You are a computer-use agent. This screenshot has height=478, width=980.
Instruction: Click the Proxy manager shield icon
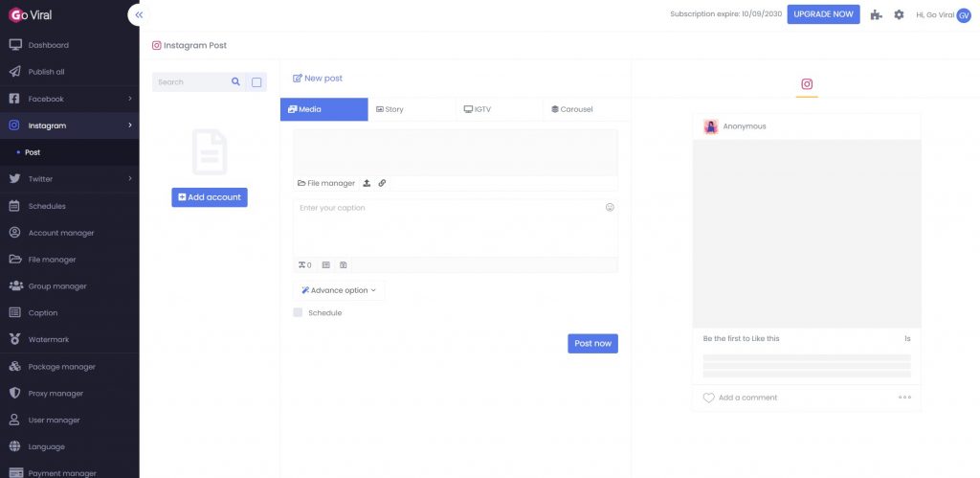click(x=15, y=393)
